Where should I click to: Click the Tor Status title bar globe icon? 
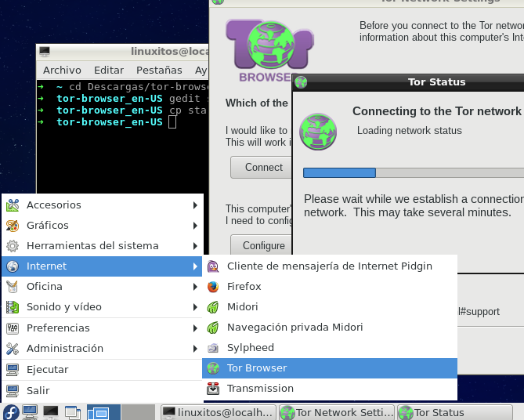click(301, 82)
